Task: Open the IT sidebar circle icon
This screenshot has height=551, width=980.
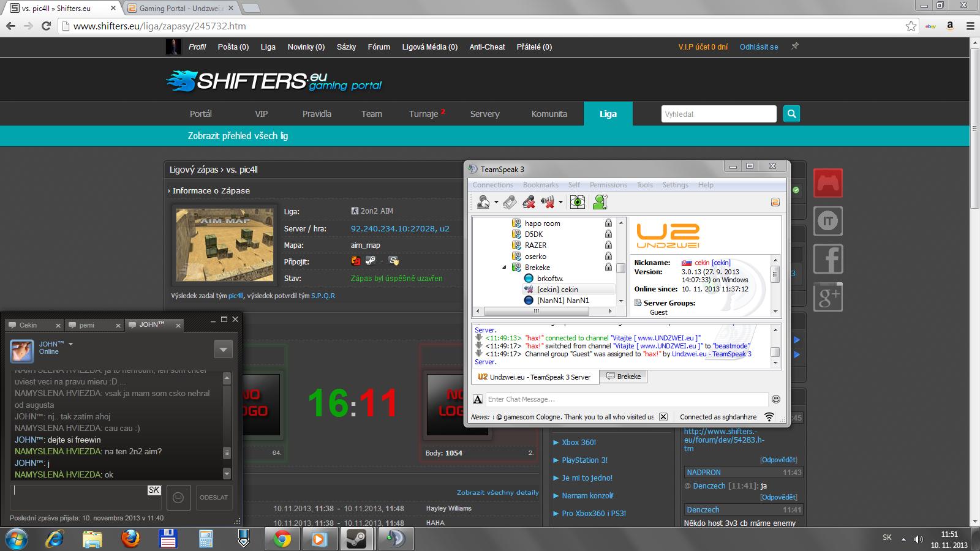Action: click(x=828, y=221)
